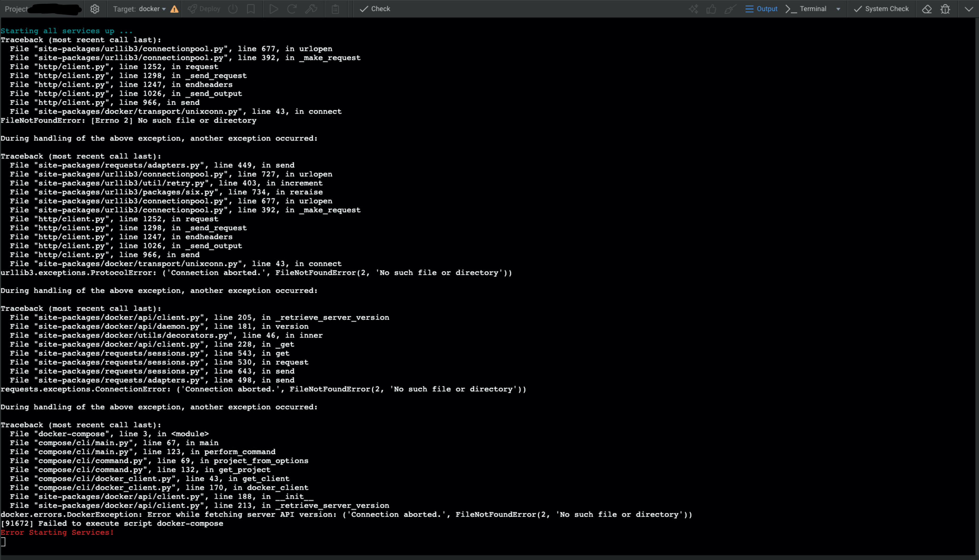The height and width of the screenshot is (560, 979).
Task: Click the thumbs-up icon
Action: [x=711, y=9]
